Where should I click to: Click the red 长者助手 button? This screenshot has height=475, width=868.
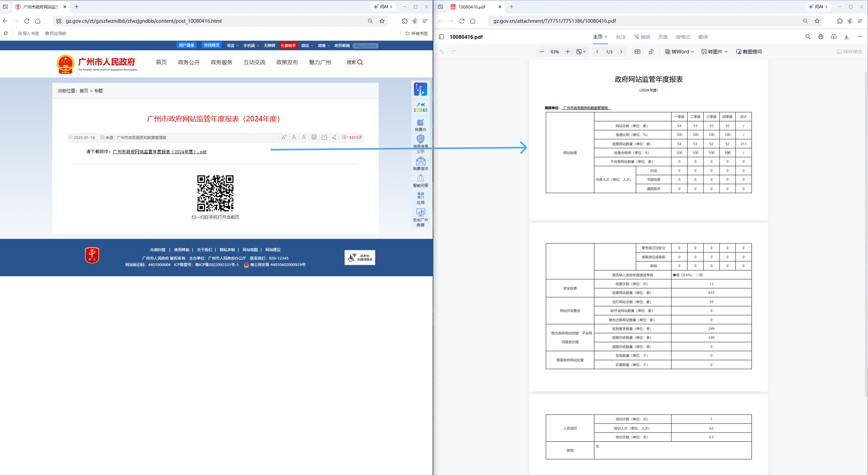[288, 46]
